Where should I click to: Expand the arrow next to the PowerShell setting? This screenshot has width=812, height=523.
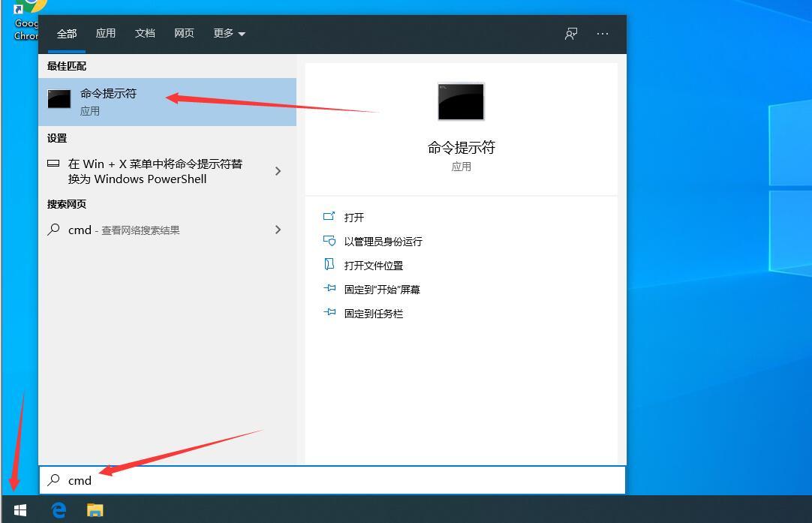pos(278,171)
